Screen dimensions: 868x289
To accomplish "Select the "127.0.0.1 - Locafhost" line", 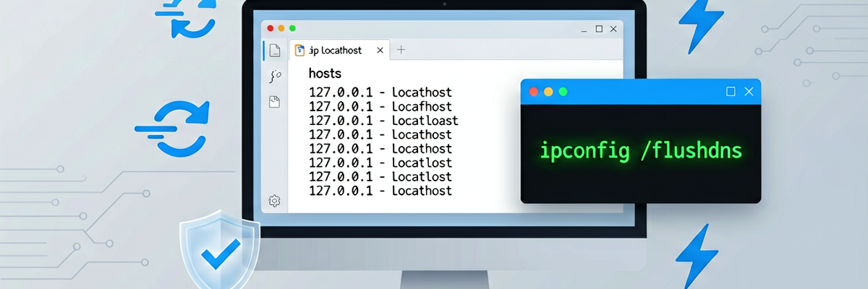I will pyautogui.click(x=380, y=106).
